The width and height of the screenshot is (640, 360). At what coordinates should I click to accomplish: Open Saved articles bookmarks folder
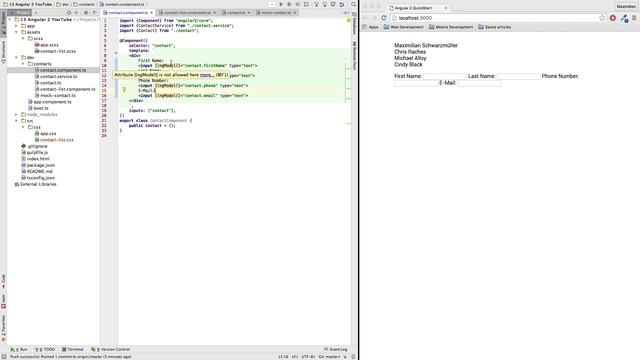[494, 27]
